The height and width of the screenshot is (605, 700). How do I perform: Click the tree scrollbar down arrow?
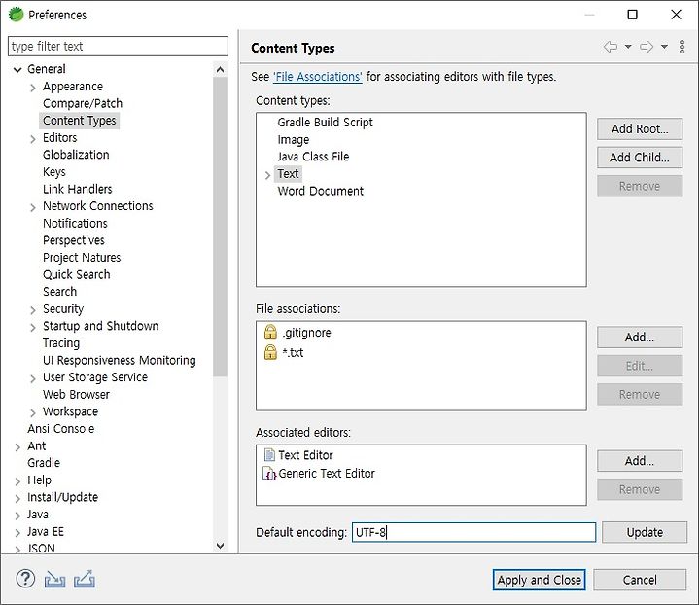pos(220,546)
